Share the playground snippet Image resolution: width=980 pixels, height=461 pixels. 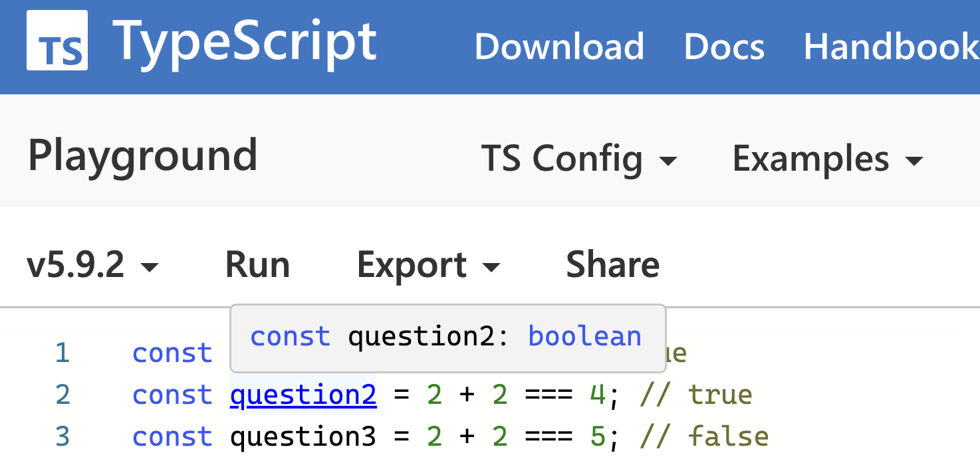coord(612,264)
